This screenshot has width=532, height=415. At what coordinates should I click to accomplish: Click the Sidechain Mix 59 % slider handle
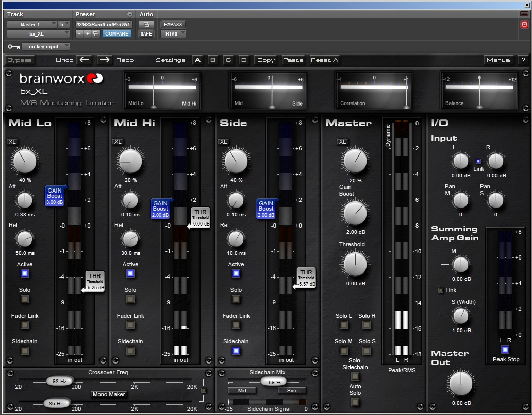pos(274,382)
